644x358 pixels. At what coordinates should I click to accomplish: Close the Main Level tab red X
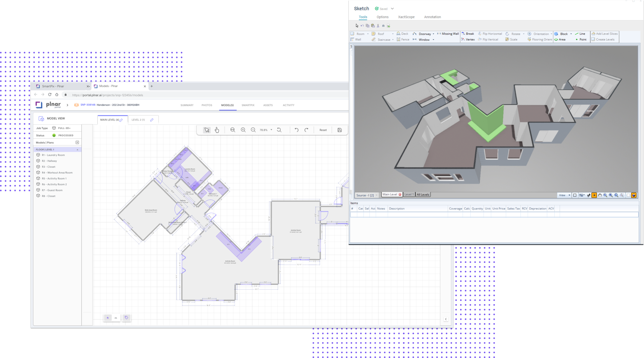400,195
